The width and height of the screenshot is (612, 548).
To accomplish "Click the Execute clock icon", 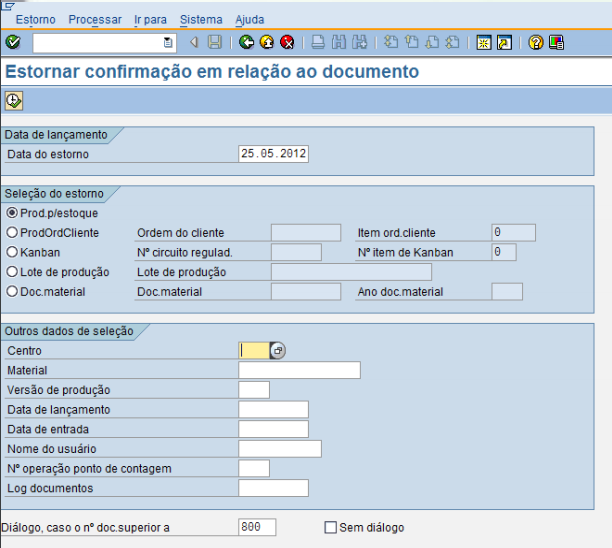I will [x=14, y=100].
